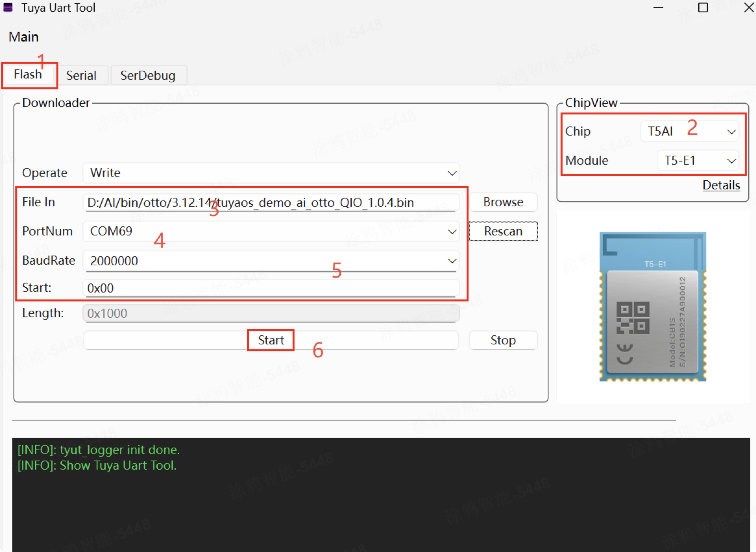Click the Stop button
This screenshot has width=756, height=552.
pyautogui.click(x=503, y=340)
